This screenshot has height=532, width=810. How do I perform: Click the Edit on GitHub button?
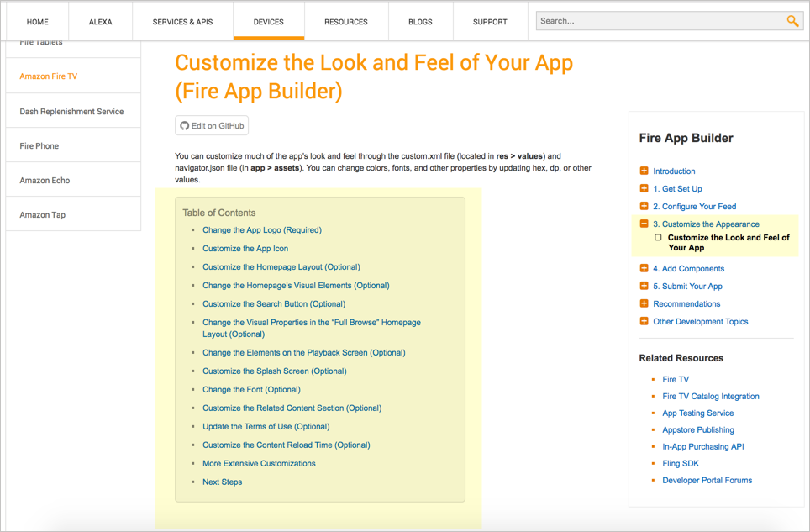pos(212,125)
